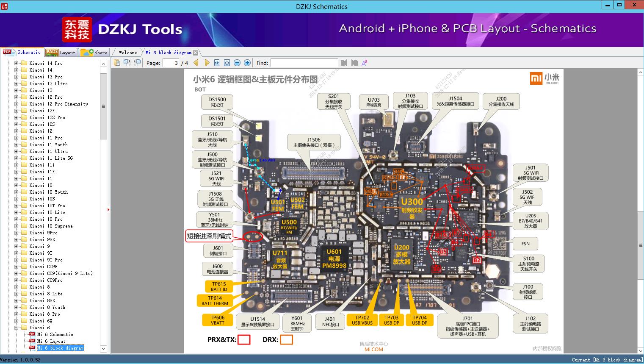
Task: Expand the Xiaomi 13 node
Action: click(16, 90)
